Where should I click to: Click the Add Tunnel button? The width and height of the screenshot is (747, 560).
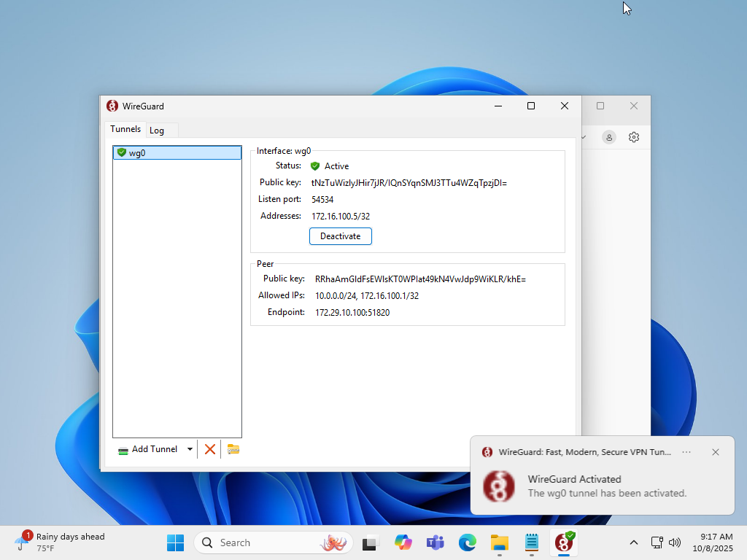pyautogui.click(x=148, y=449)
